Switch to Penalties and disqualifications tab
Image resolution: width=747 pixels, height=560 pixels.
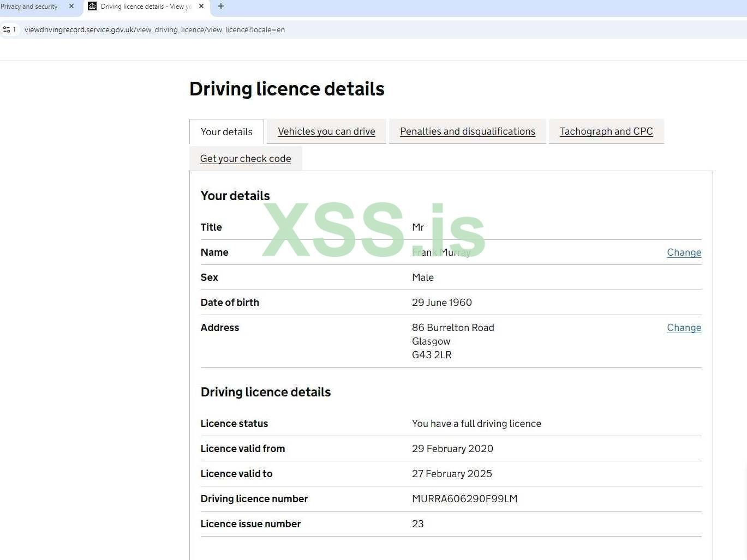467,131
